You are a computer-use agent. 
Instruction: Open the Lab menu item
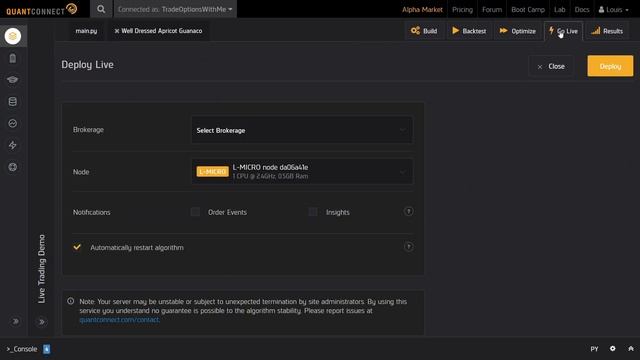560,9
